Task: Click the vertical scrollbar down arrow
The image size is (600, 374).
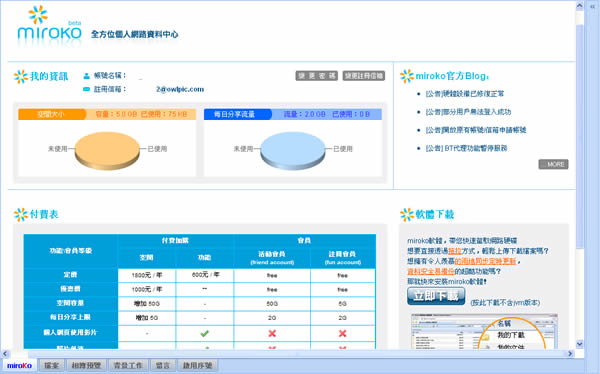Action: 579,344
